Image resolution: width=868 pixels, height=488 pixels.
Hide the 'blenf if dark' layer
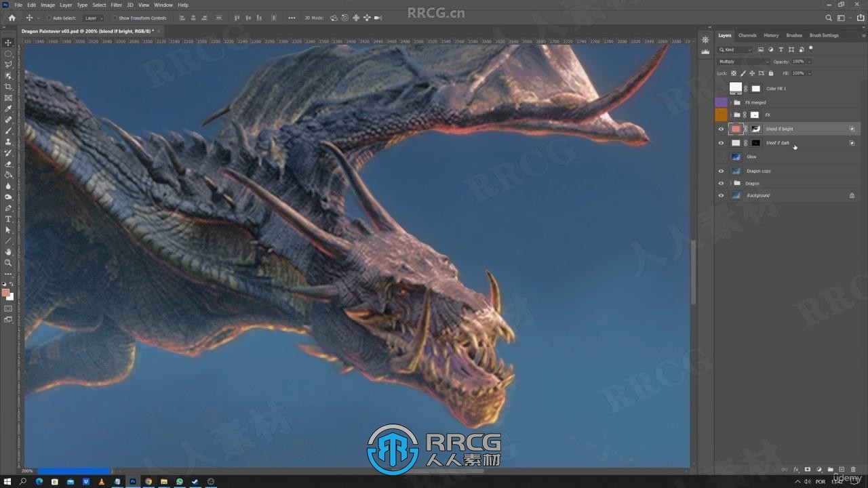[x=721, y=143]
